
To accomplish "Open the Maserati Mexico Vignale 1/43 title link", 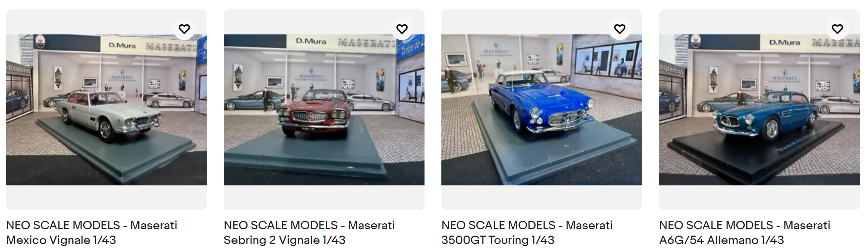I will point(92,232).
